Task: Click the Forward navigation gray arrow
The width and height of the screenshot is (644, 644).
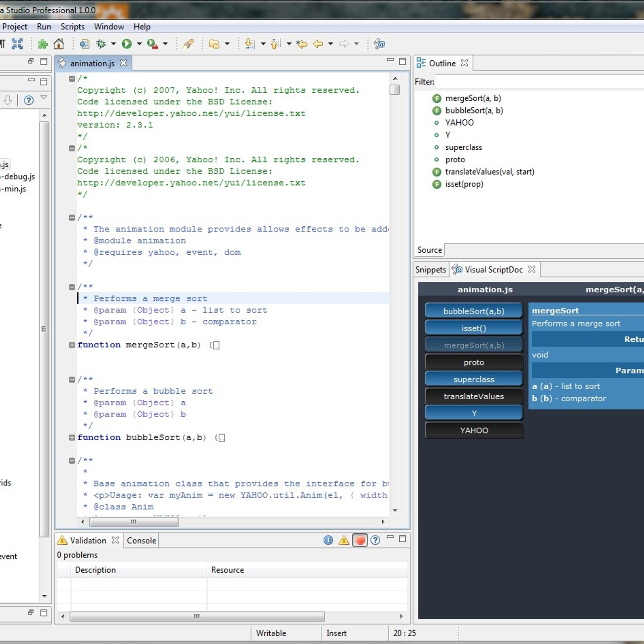Action: click(344, 43)
